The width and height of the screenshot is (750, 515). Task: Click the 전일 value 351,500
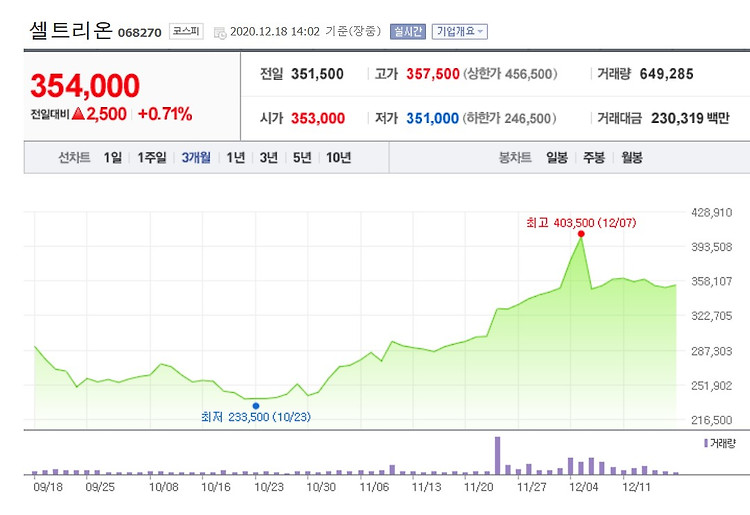(x=317, y=74)
